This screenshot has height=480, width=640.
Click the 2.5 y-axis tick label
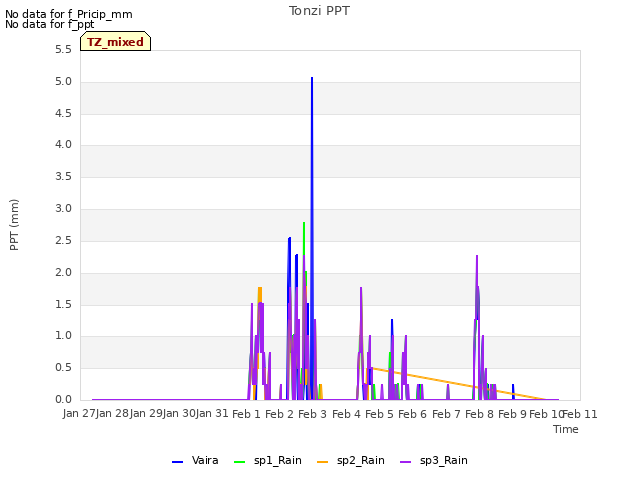pos(63,240)
